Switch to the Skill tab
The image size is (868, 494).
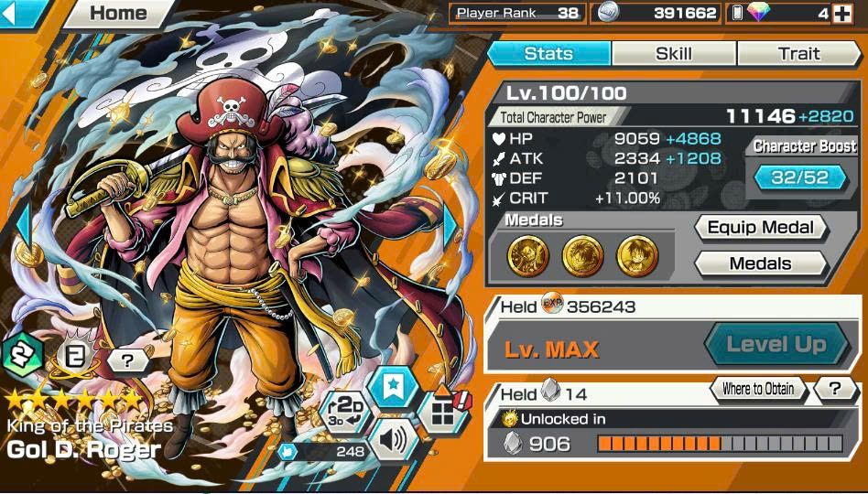[x=674, y=54]
